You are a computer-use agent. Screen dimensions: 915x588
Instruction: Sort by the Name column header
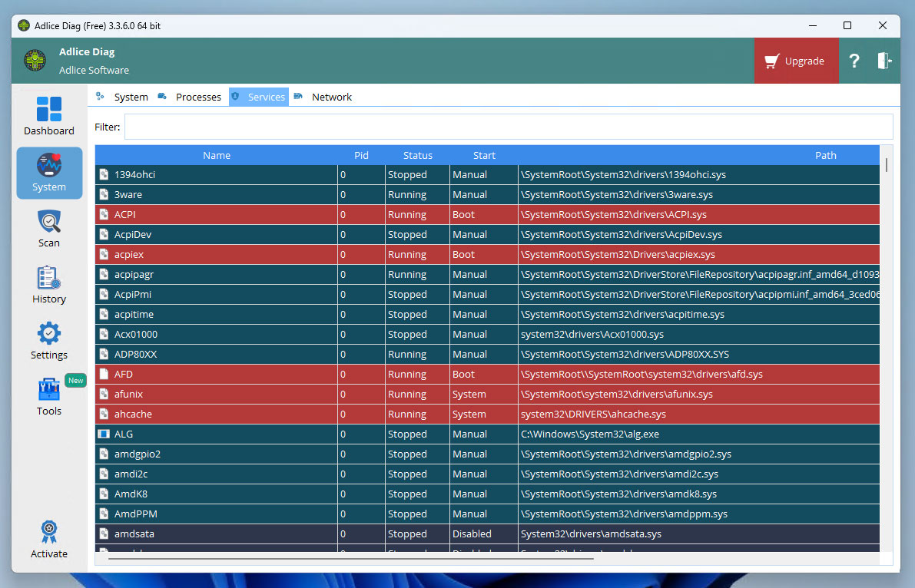click(217, 155)
